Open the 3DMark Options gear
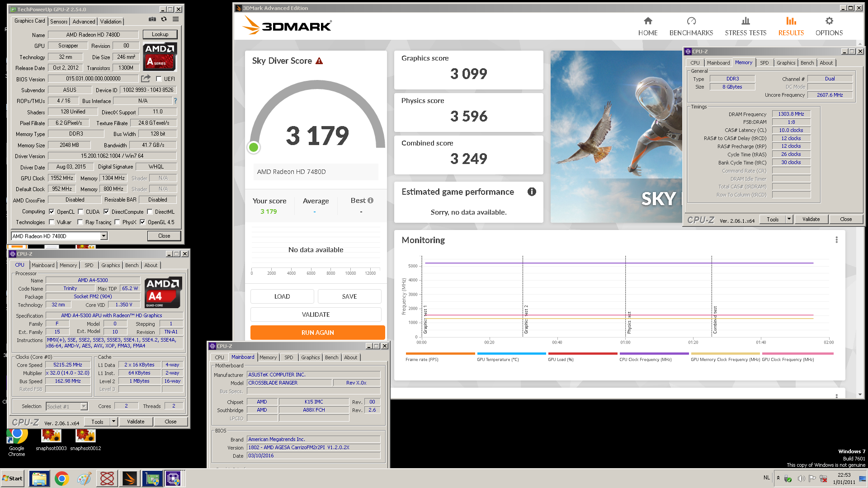868x488 pixels. point(829,27)
